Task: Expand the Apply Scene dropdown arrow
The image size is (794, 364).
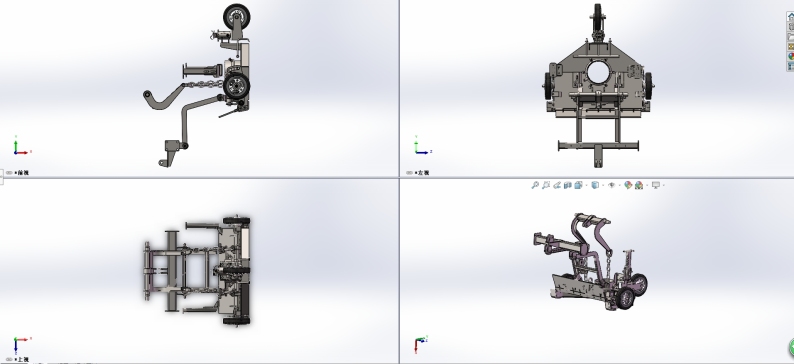Action: 647,185
